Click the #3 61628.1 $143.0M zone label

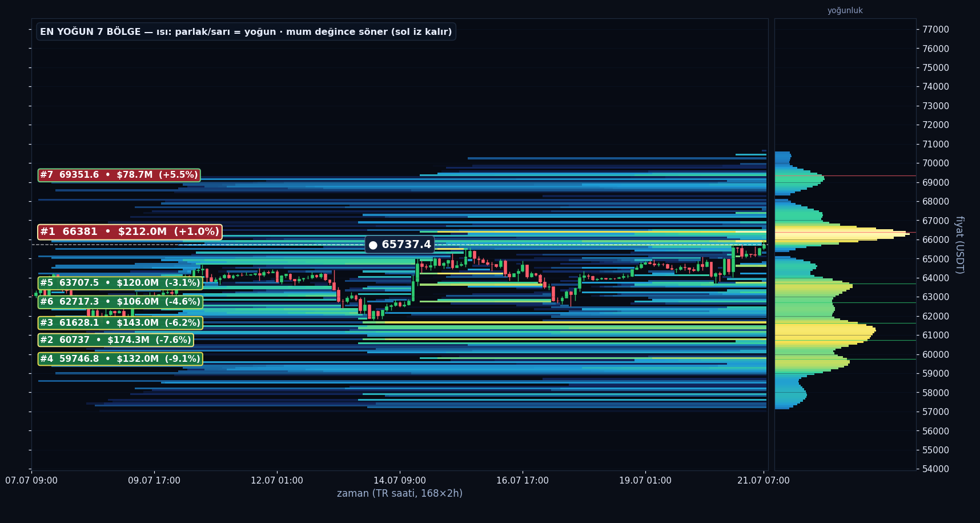[x=120, y=323]
